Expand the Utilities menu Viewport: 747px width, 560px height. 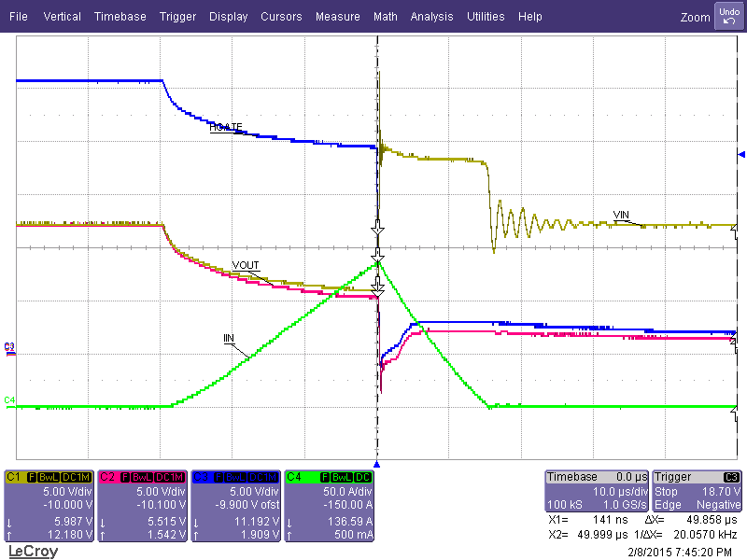coord(486,17)
